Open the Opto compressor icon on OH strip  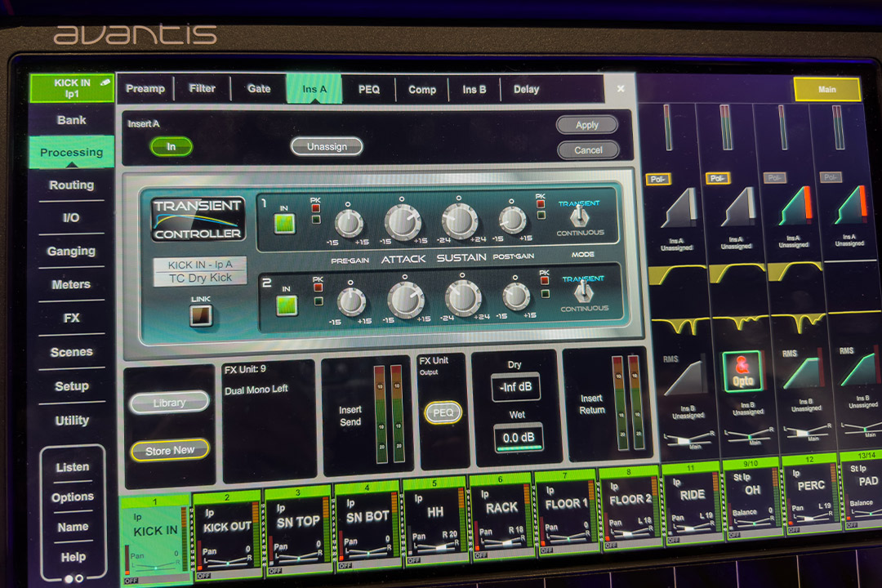(x=742, y=371)
